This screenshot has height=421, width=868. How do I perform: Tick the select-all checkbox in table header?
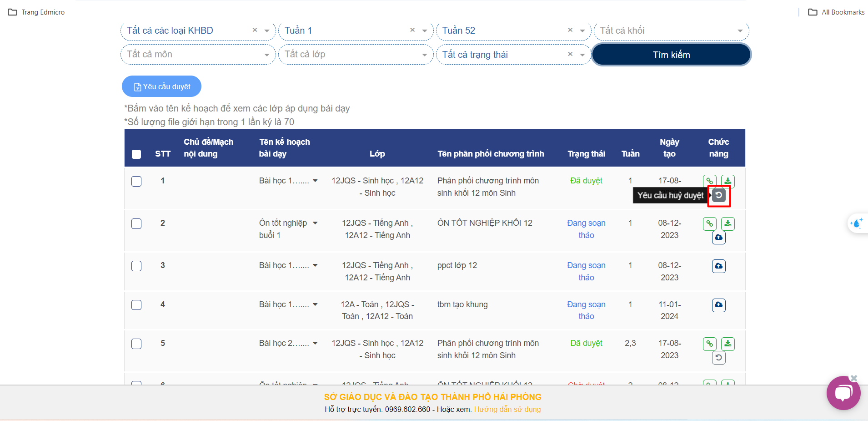point(136,154)
